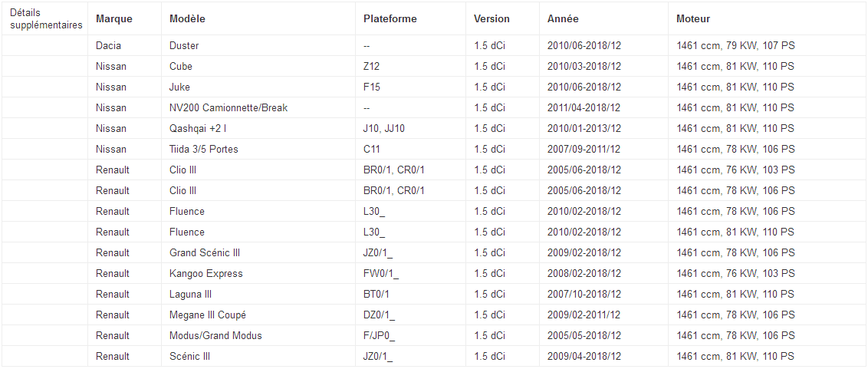Click the F15 platform cell
Viewport: 868px width, 369px height.
[411, 87]
